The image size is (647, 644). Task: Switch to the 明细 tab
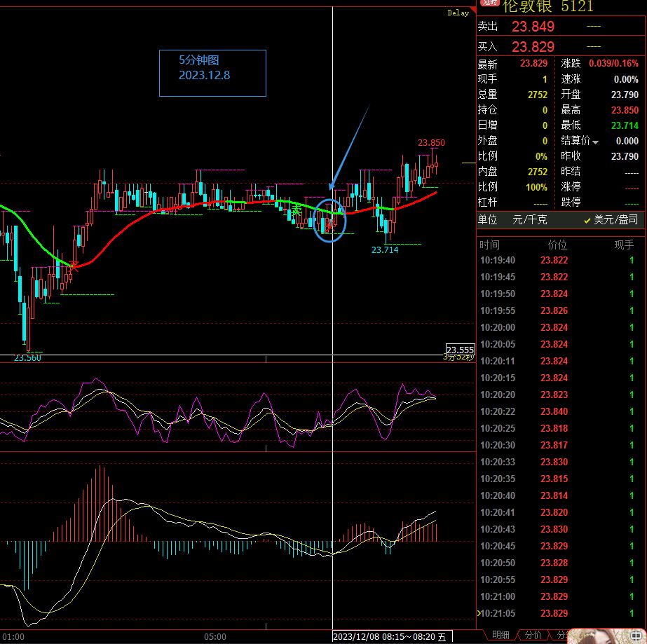coord(500,635)
